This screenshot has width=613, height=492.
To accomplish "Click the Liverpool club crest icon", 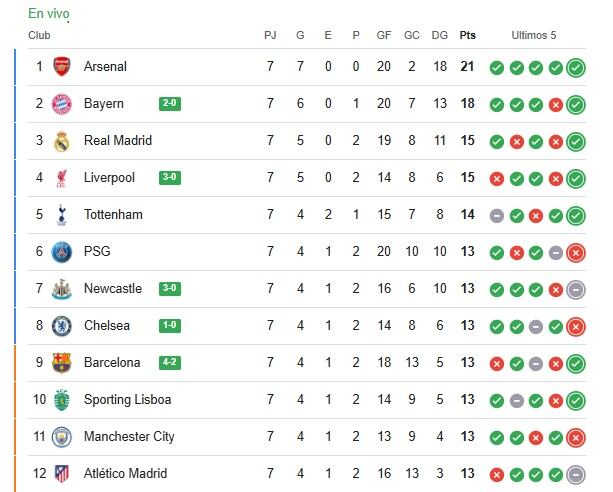I will tap(62, 178).
